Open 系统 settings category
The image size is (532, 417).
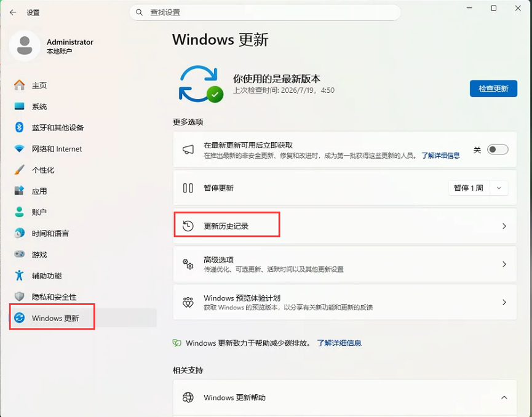[83, 106]
